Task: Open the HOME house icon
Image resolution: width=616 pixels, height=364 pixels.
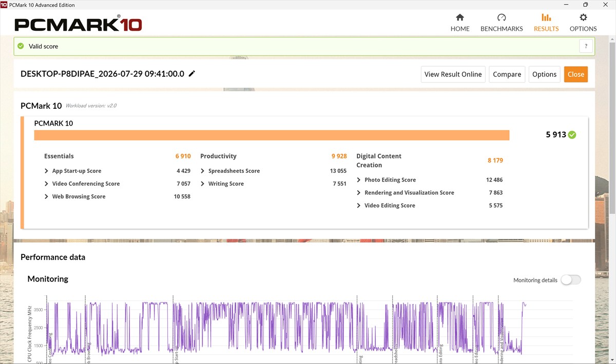Action: click(x=460, y=17)
